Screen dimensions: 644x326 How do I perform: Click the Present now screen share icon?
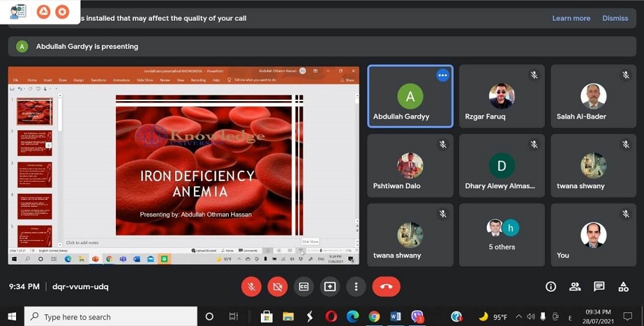tap(330, 287)
